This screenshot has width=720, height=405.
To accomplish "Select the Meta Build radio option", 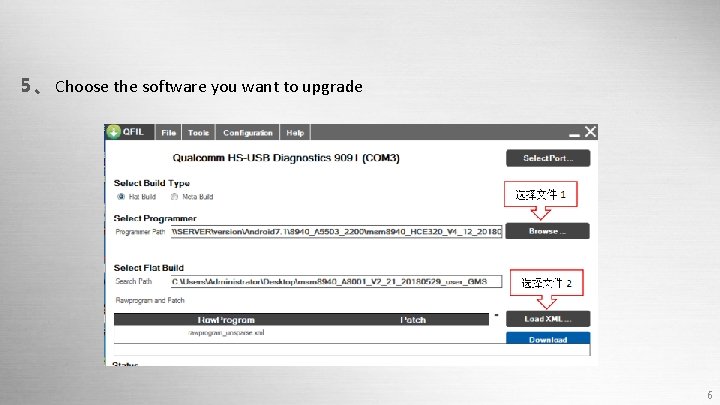I will coord(174,197).
